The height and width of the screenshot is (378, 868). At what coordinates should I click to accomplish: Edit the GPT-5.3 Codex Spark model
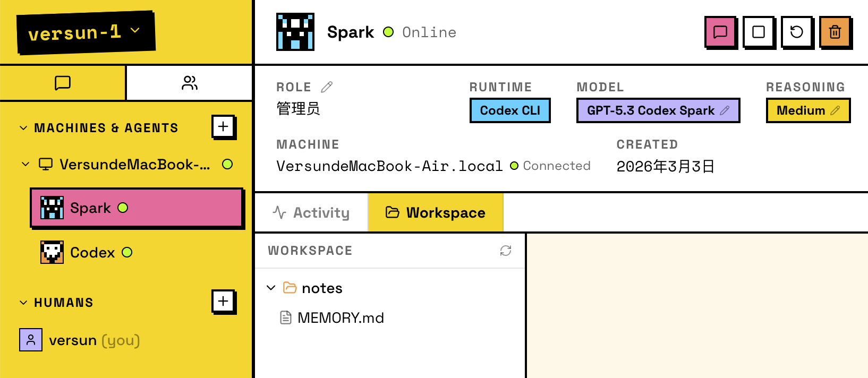click(x=725, y=110)
